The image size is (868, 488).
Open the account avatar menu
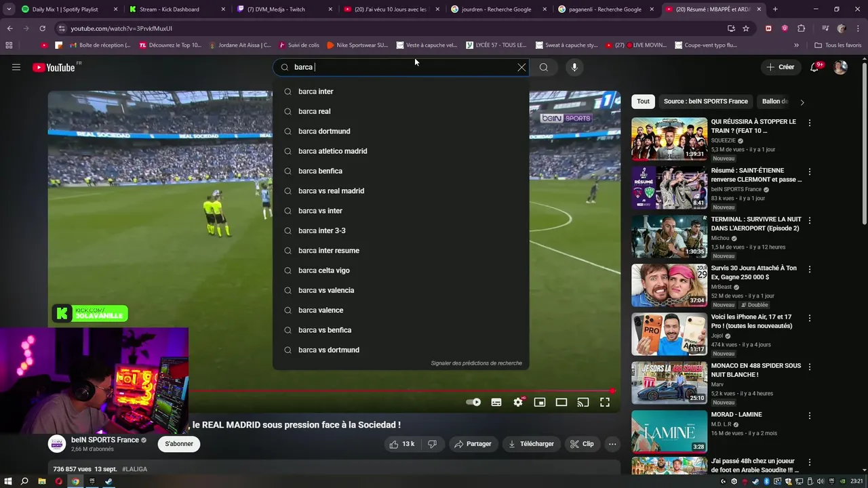click(x=840, y=67)
